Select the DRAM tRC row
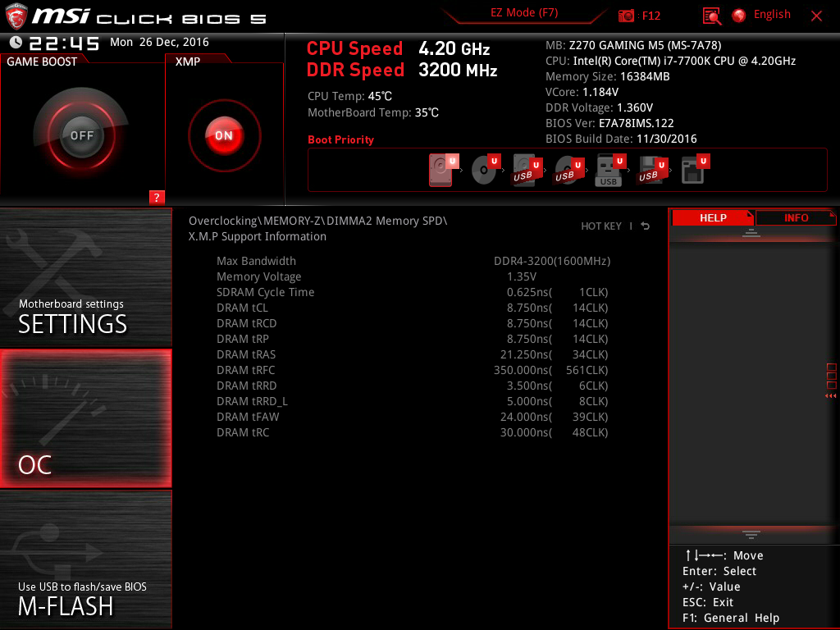This screenshot has height=630, width=840. [x=413, y=431]
